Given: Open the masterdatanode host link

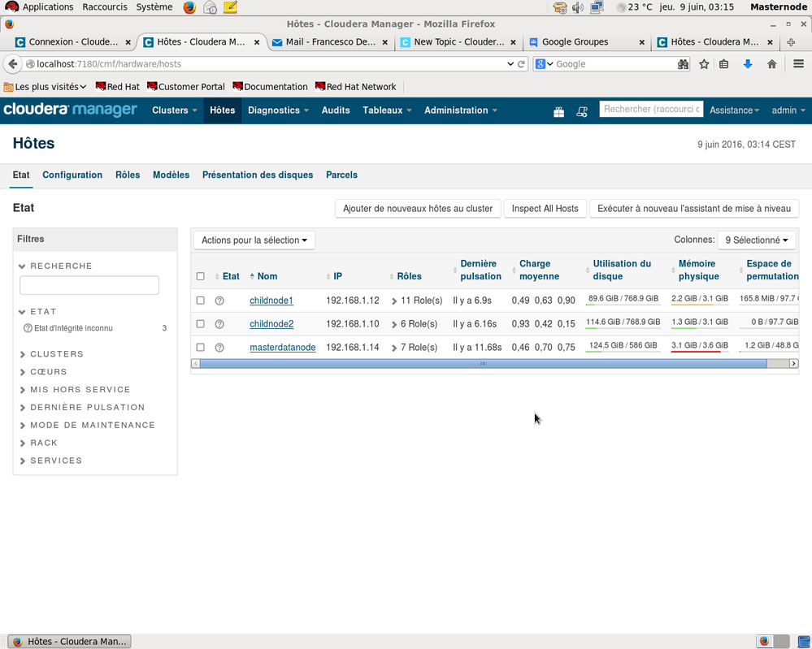Looking at the screenshot, I should click(x=283, y=348).
